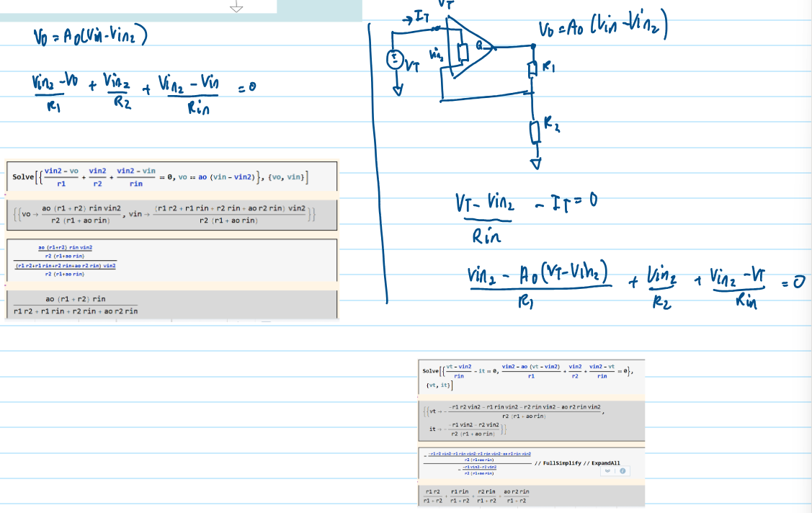The width and height of the screenshot is (812, 513).
Task: Expand the double-chevron in the suggestions bar
Action: tap(607, 470)
